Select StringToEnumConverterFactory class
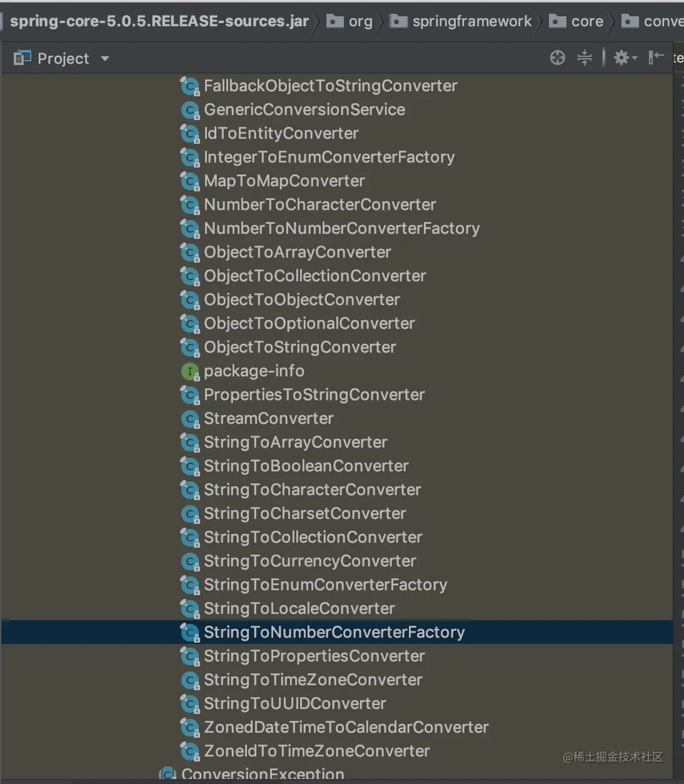 tap(325, 585)
